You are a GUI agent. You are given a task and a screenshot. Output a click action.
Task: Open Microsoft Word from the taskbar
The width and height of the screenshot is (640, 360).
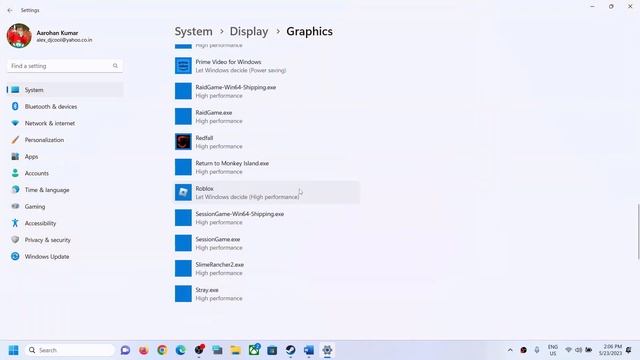coord(309,350)
